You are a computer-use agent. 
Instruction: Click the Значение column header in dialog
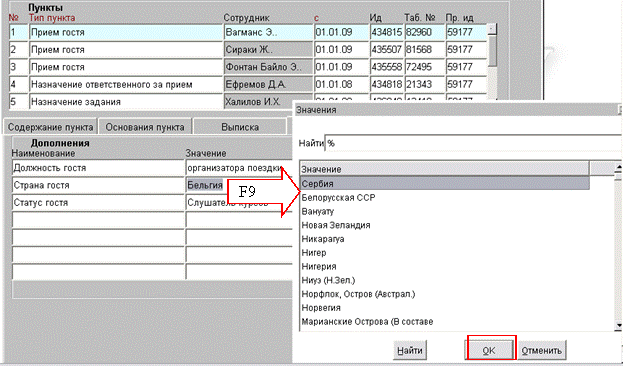445,169
